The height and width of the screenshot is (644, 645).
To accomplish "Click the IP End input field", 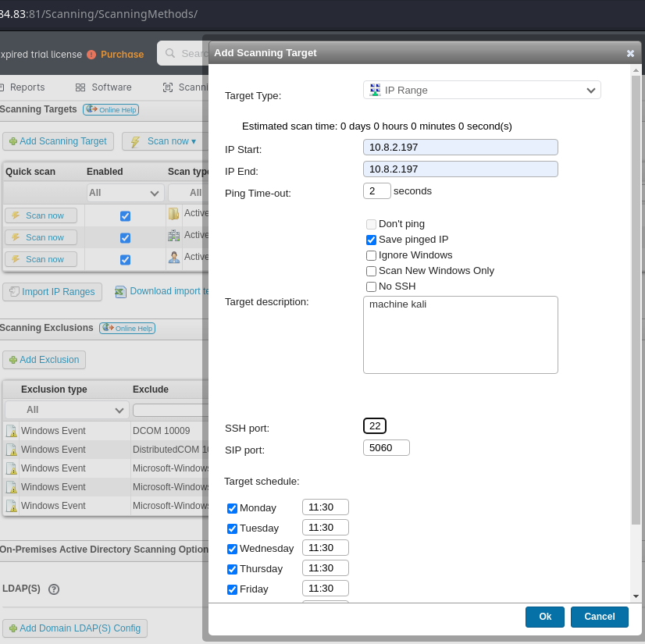I will pos(460,169).
